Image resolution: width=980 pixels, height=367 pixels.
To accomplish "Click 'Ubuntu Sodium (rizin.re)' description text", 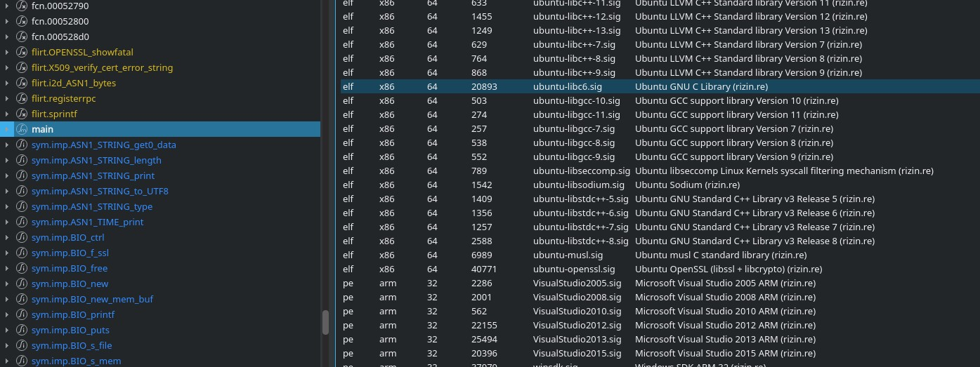I will click(687, 185).
